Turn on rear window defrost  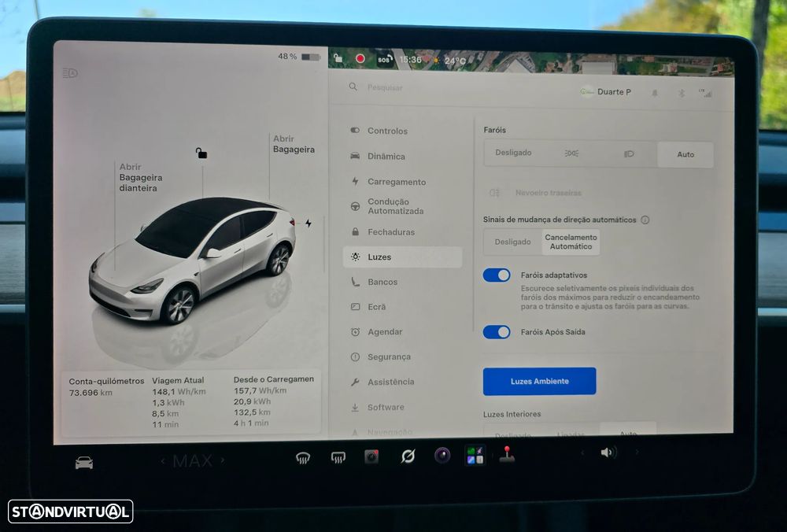coord(338,457)
